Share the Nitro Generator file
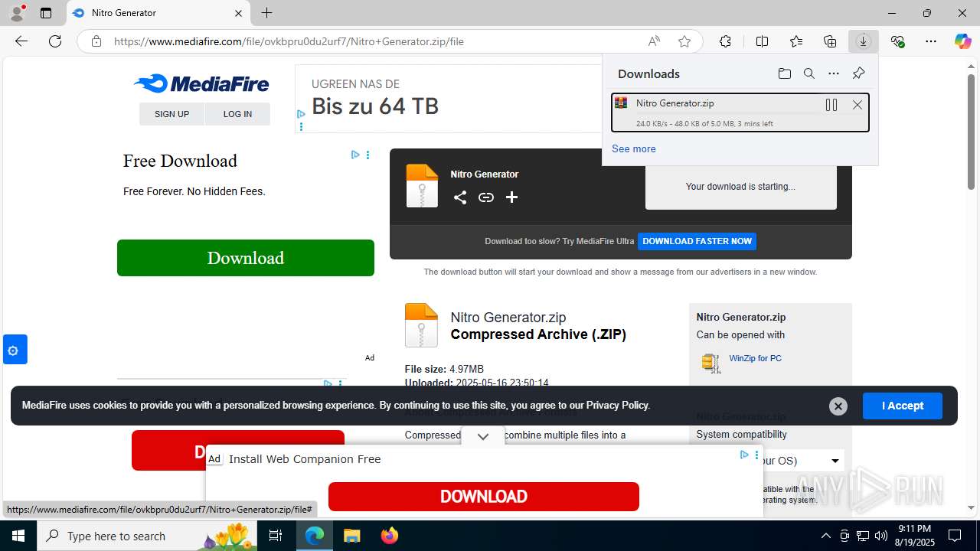 pyautogui.click(x=460, y=197)
